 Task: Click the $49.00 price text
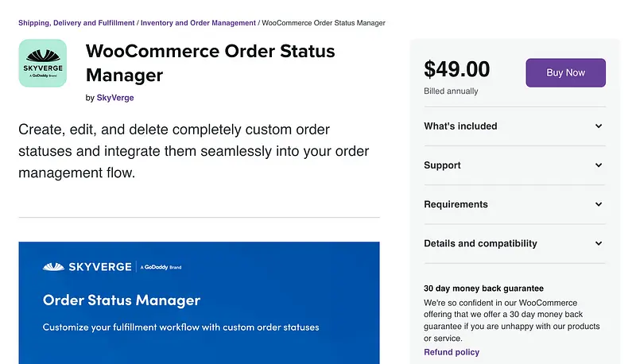coord(457,70)
